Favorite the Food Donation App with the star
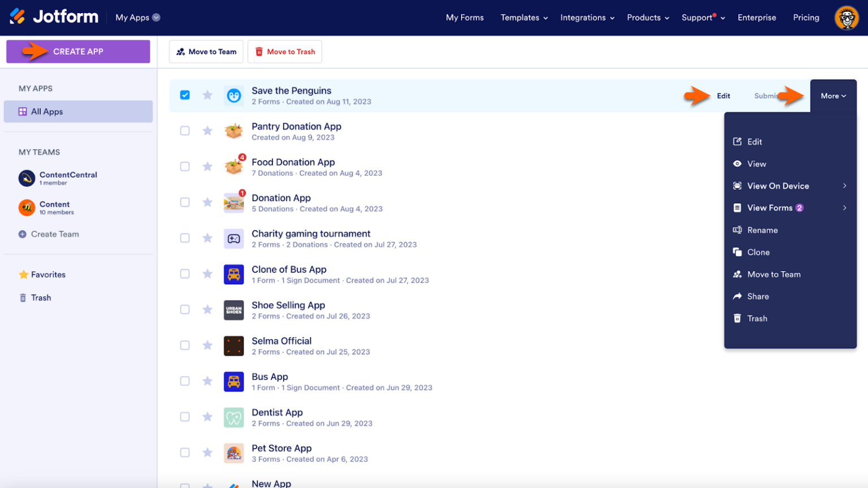868x488 pixels. 207,166
